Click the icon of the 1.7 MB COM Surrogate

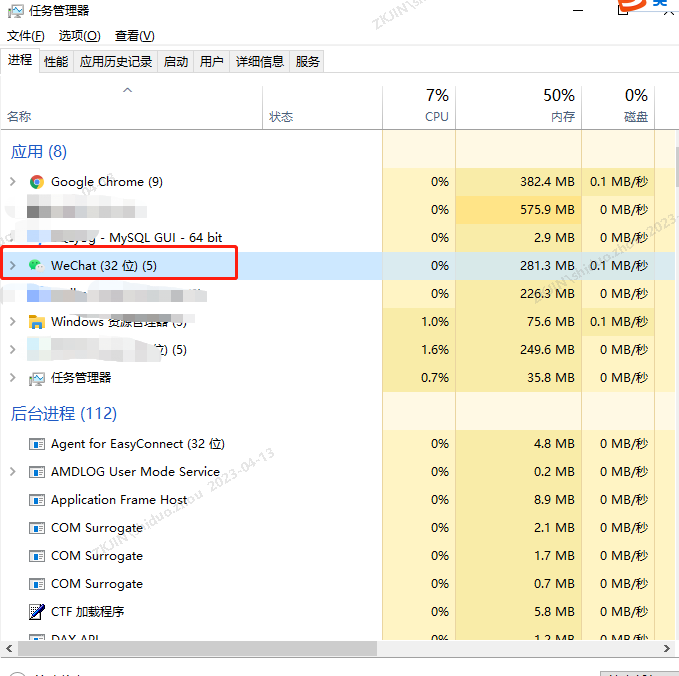coord(37,556)
